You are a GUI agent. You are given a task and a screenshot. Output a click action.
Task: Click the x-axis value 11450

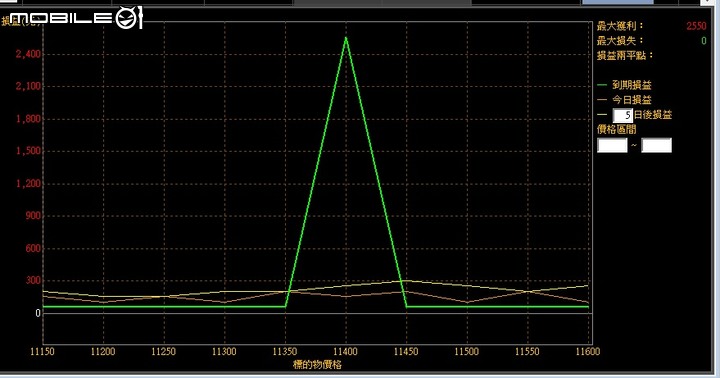point(406,351)
